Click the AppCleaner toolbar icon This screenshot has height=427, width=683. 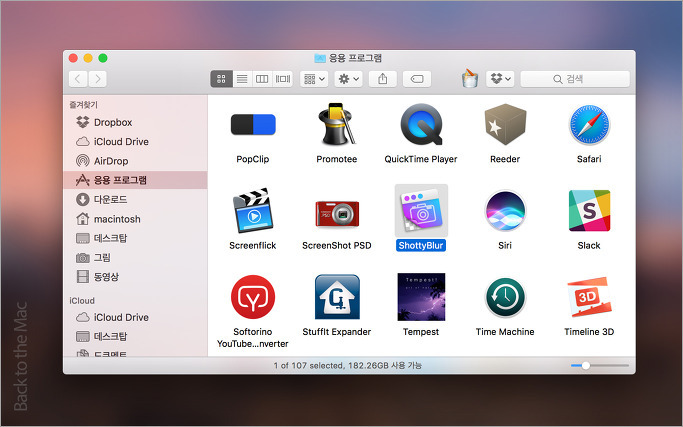[x=470, y=78]
